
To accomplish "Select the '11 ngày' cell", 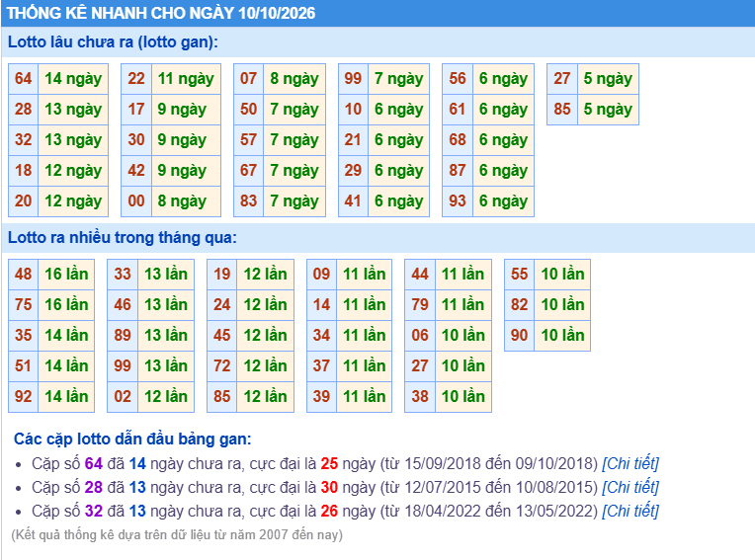I will tap(186, 79).
